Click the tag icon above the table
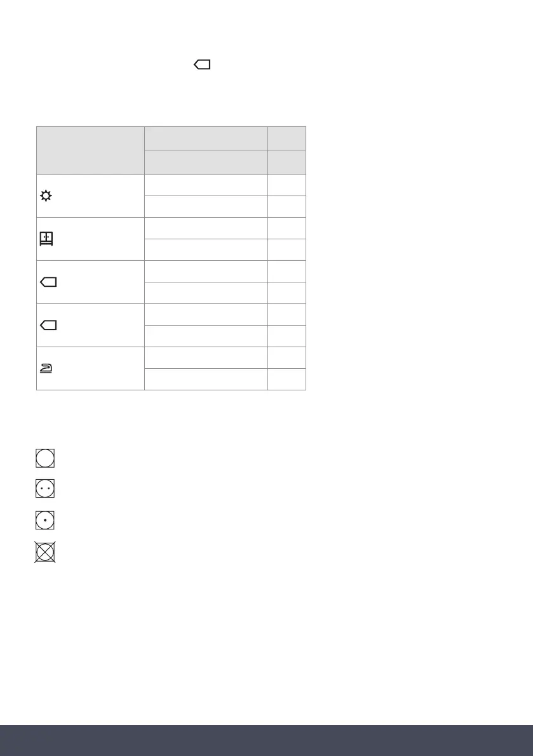This screenshot has height=756, width=533. [202, 65]
